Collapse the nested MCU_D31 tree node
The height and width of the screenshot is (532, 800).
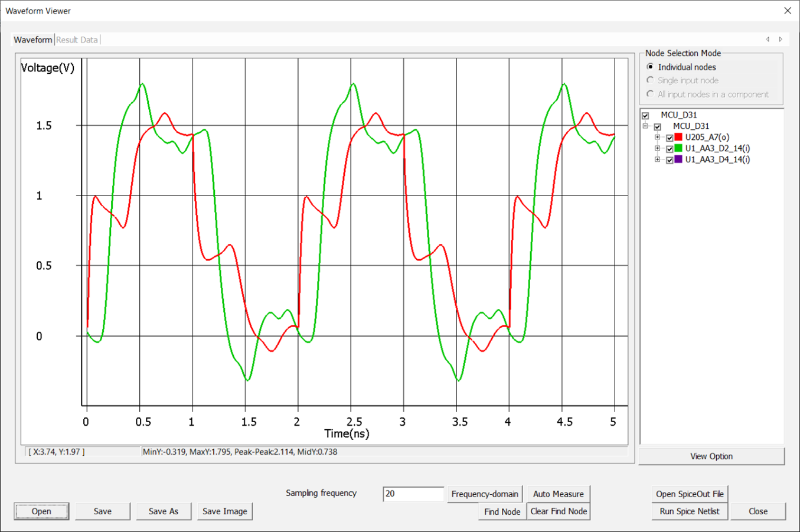[x=646, y=126]
